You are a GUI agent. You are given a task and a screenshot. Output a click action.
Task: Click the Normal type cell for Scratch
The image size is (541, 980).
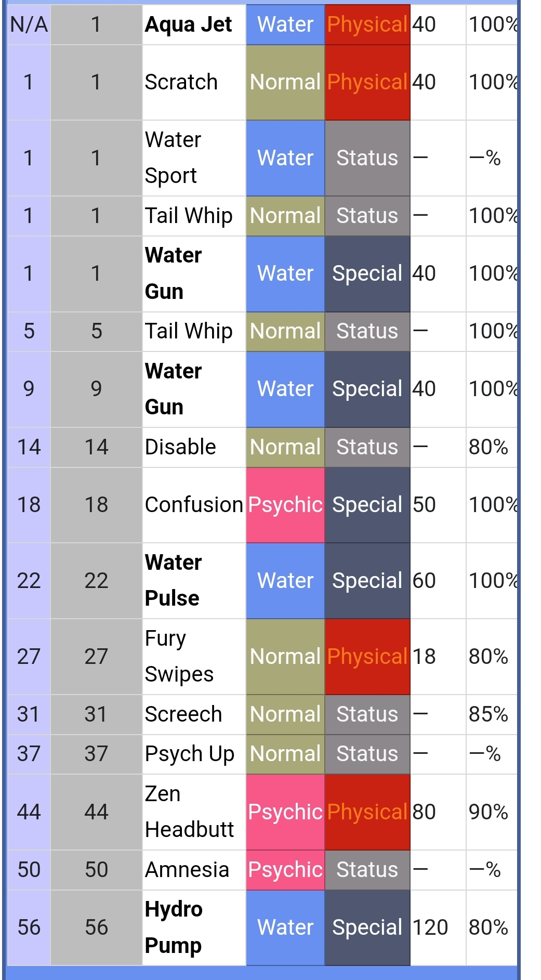tap(285, 82)
